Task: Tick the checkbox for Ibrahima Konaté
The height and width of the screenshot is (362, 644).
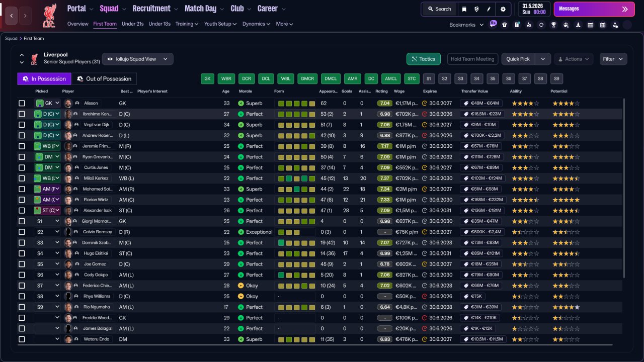Action: [x=22, y=114]
